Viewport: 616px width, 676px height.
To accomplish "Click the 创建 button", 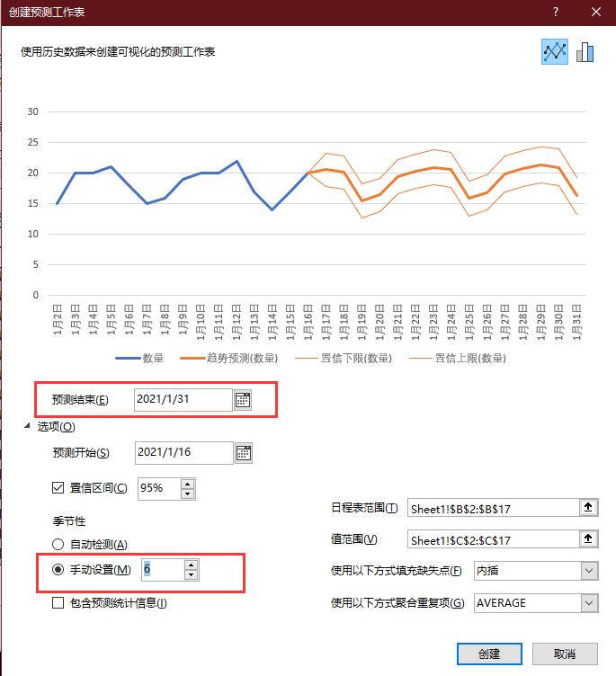I will pyautogui.click(x=489, y=654).
